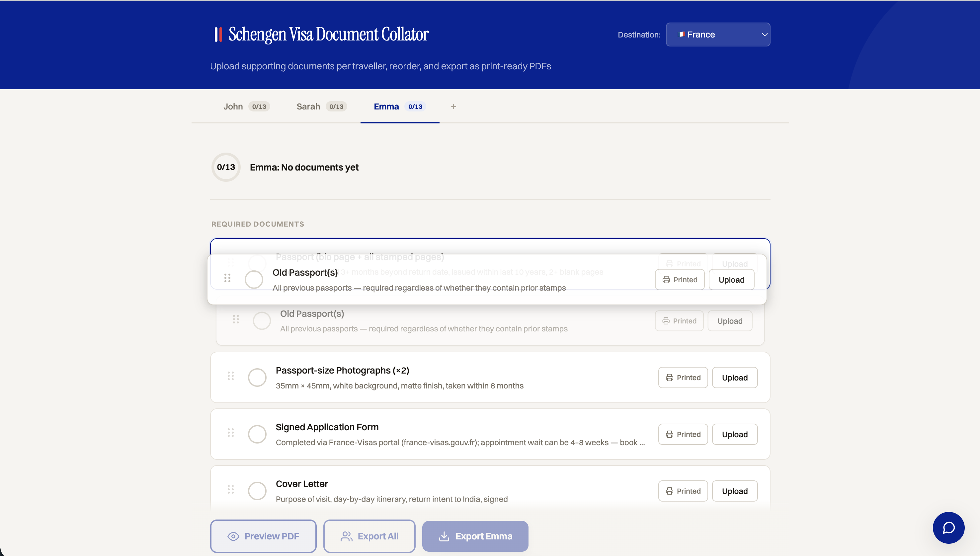Upload file for Signed Application Form
The image size is (980, 556).
(x=735, y=435)
